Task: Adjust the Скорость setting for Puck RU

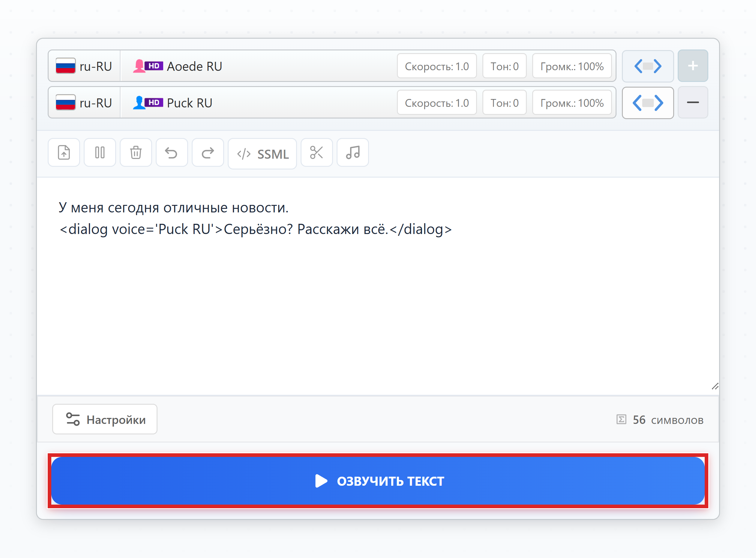Action: [x=437, y=103]
